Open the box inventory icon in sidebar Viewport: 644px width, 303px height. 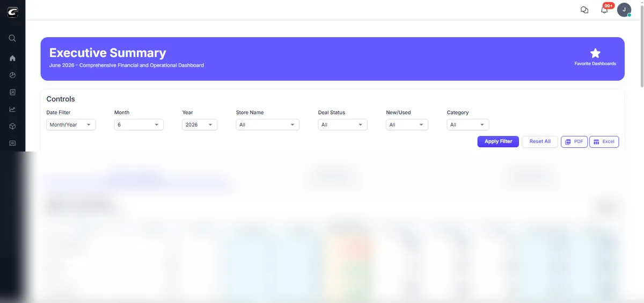pyautogui.click(x=12, y=126)
